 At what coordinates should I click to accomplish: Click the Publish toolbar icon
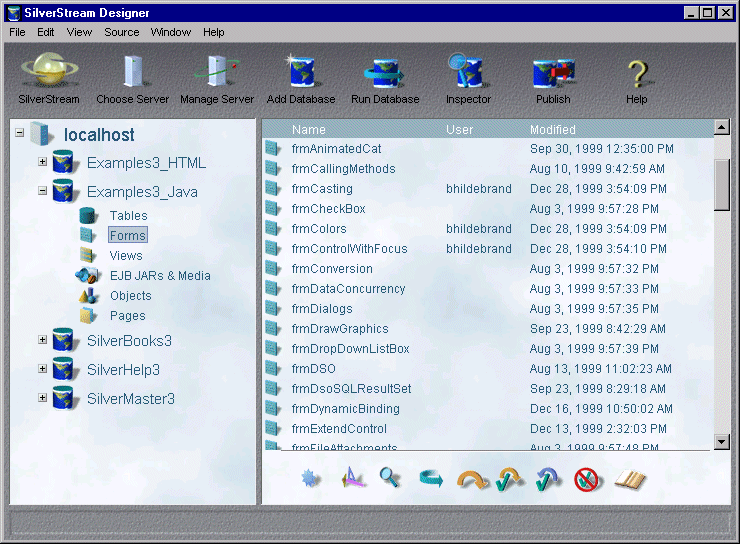(553, 73)
